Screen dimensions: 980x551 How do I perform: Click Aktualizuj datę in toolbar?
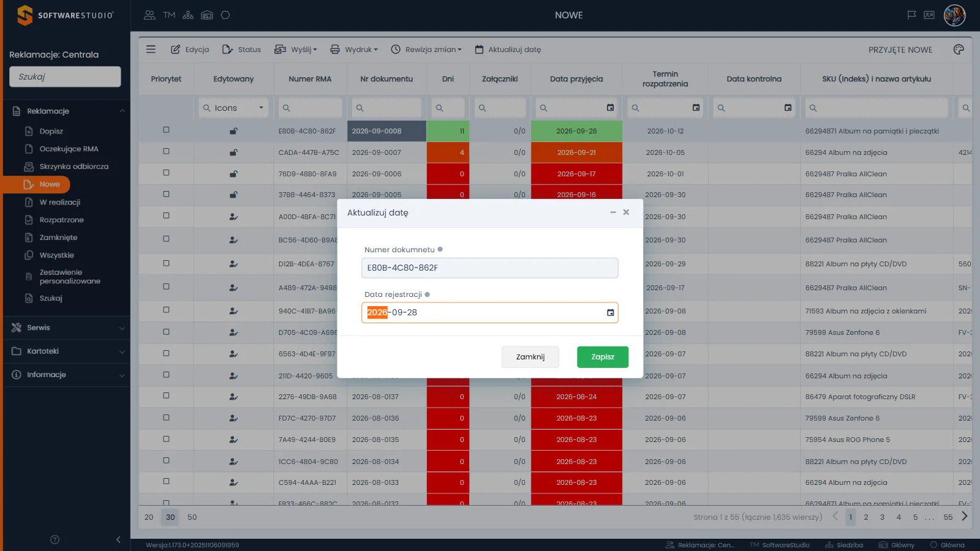[508, 50]
